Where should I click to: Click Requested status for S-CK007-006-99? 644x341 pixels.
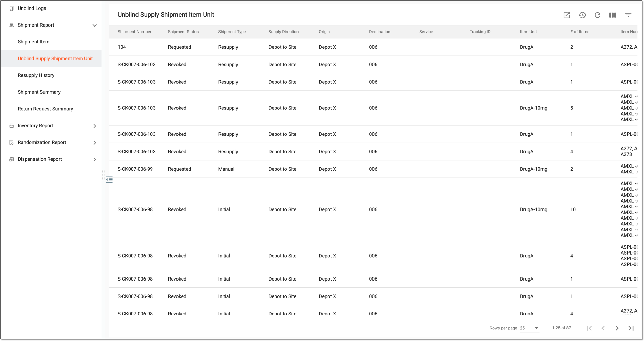[x=179, y=169]
